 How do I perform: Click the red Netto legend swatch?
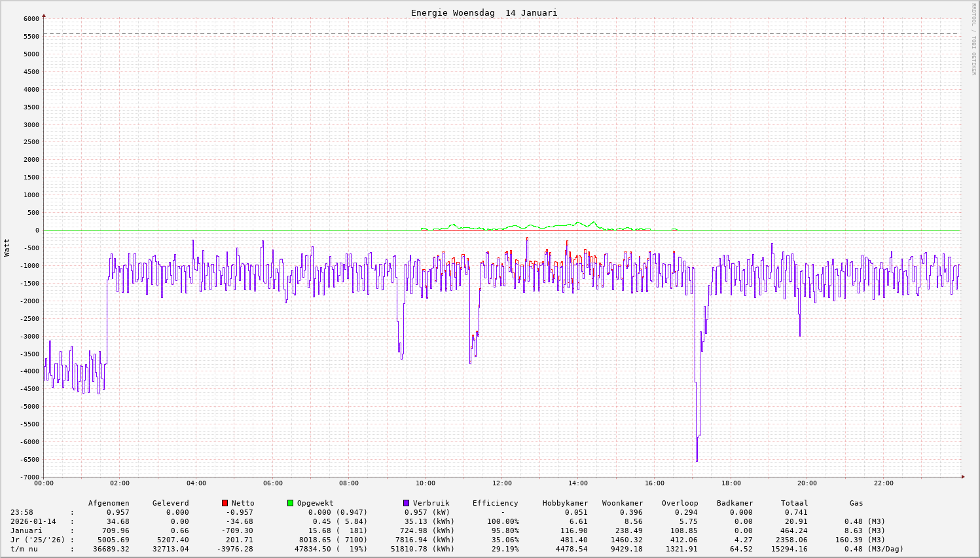pos(225,503)
